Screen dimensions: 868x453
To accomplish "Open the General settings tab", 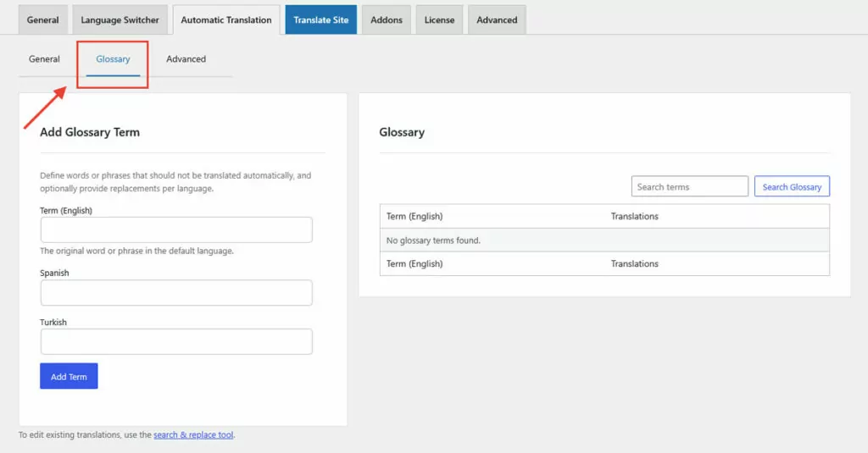I will pos(42,20).
